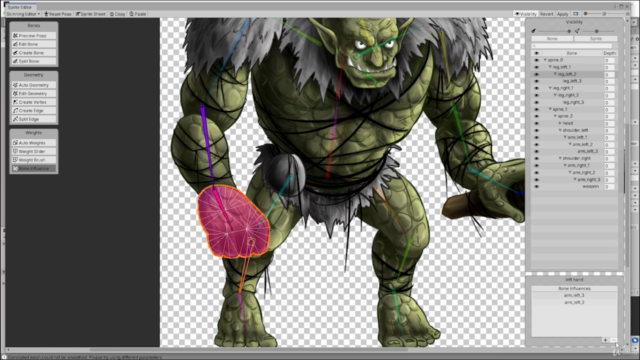Toggle the Visibility panel button in toolbar

[x=526, y=14]
